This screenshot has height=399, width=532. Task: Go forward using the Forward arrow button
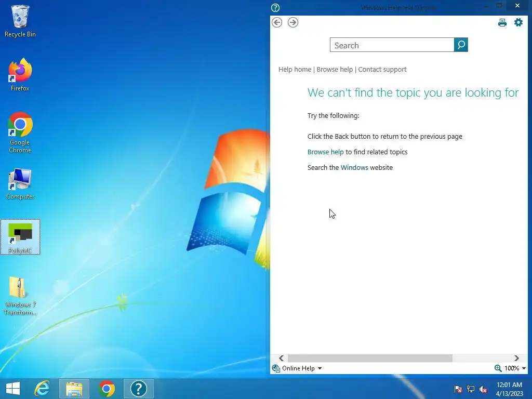(x=293, y=22)
